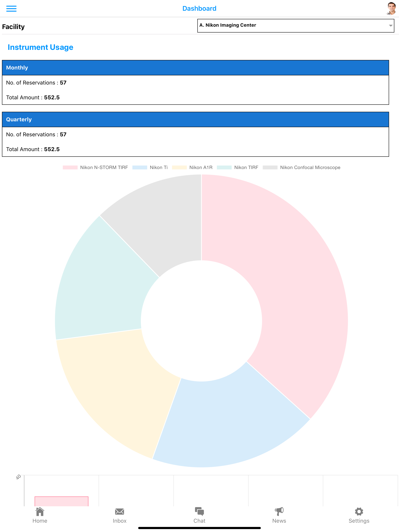This screenshot has width=399, height=532.
Task: Switch to the News tab
Action: [279, 515]
